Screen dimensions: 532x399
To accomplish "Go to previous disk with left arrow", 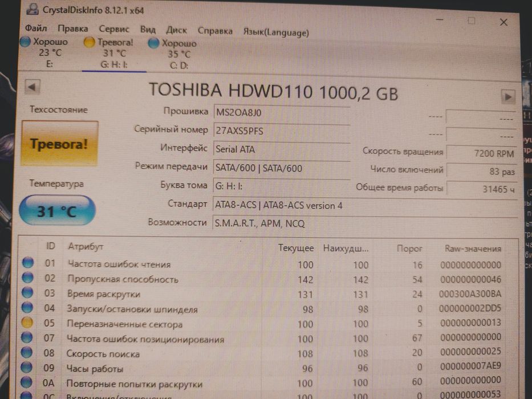I will pos(33,87).
